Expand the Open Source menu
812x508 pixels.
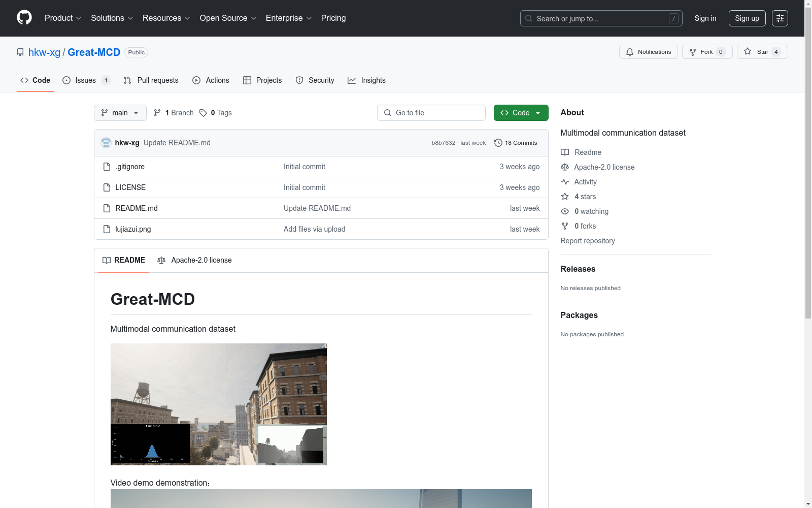pyautogui.click(x=228, y=18)
